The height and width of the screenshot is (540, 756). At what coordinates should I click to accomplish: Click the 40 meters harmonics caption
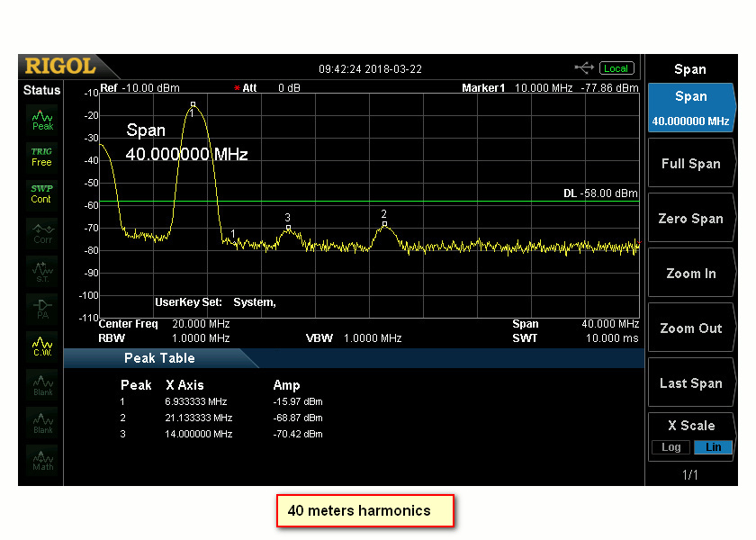(365, 510)
